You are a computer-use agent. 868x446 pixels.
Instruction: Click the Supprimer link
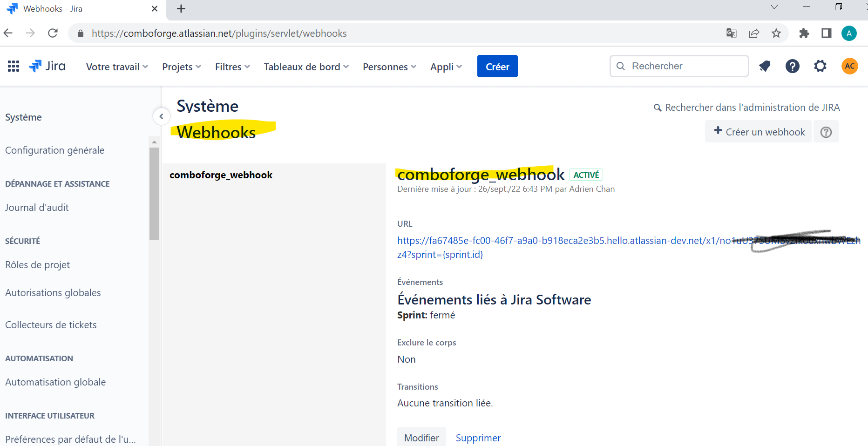coord(478,438)
